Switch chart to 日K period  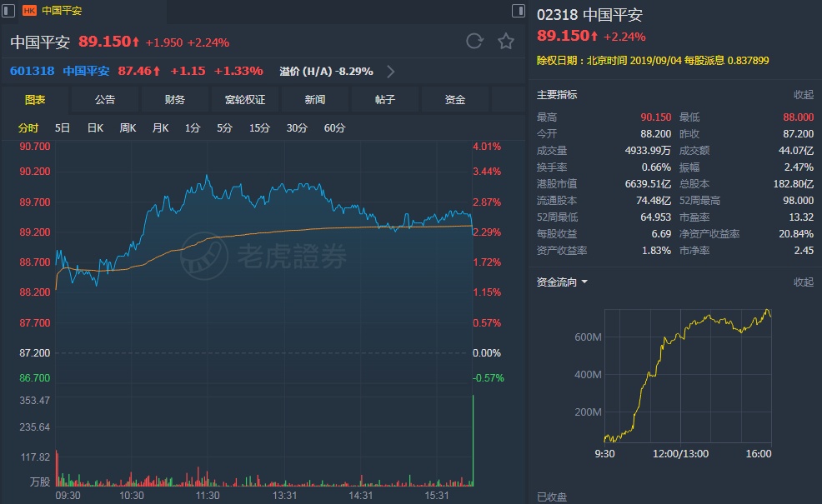tap(95, 128)
